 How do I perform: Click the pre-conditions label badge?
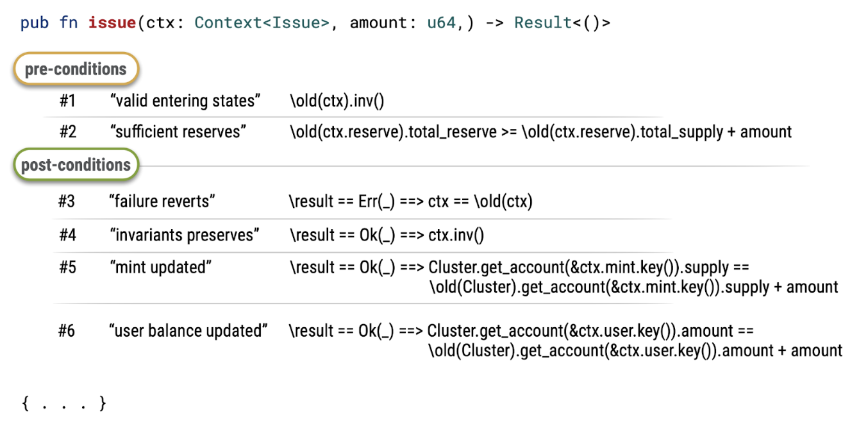coord(76,69)
